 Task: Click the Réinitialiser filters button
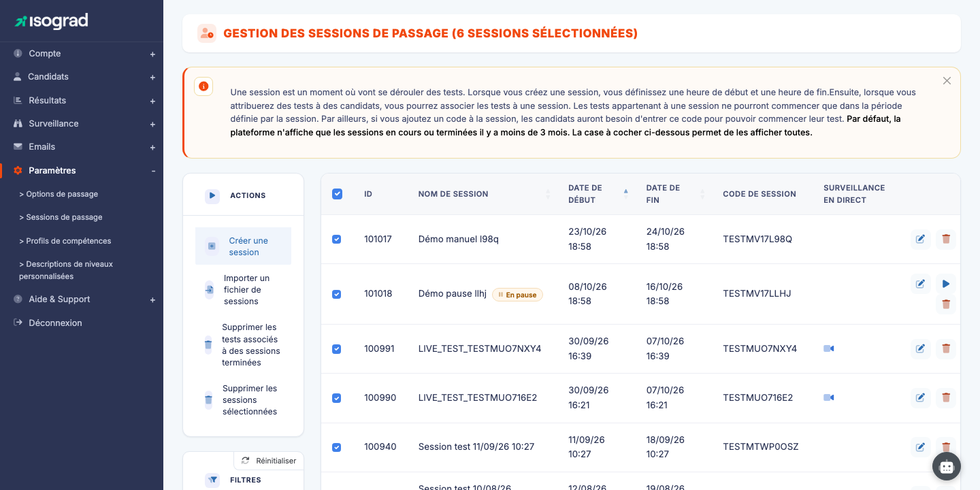(269, 461)
